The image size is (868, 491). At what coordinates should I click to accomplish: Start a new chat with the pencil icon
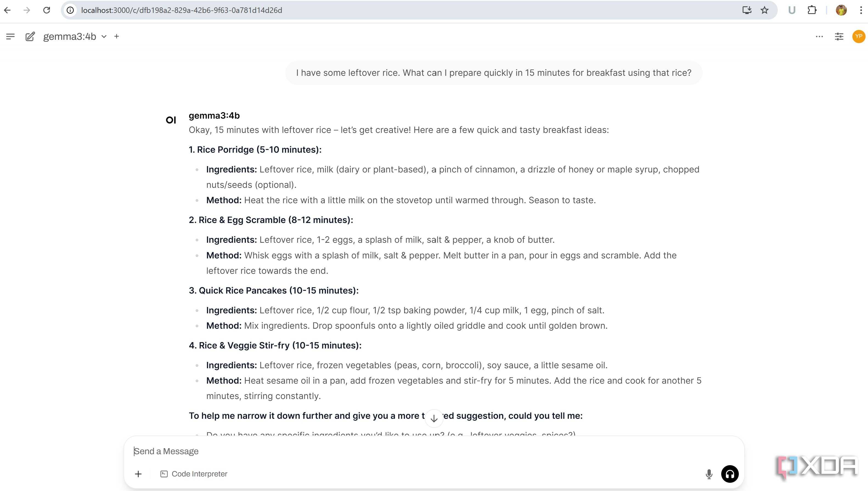point(30,37)
